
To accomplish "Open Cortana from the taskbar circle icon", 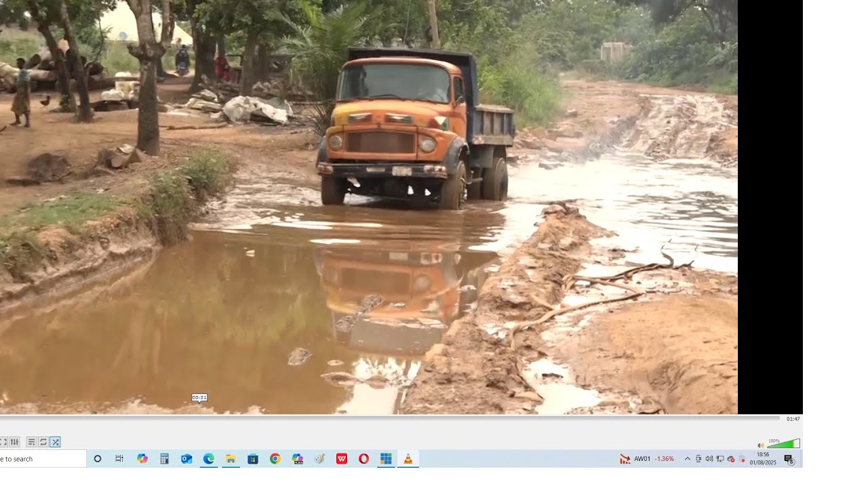I will (98, 459).
